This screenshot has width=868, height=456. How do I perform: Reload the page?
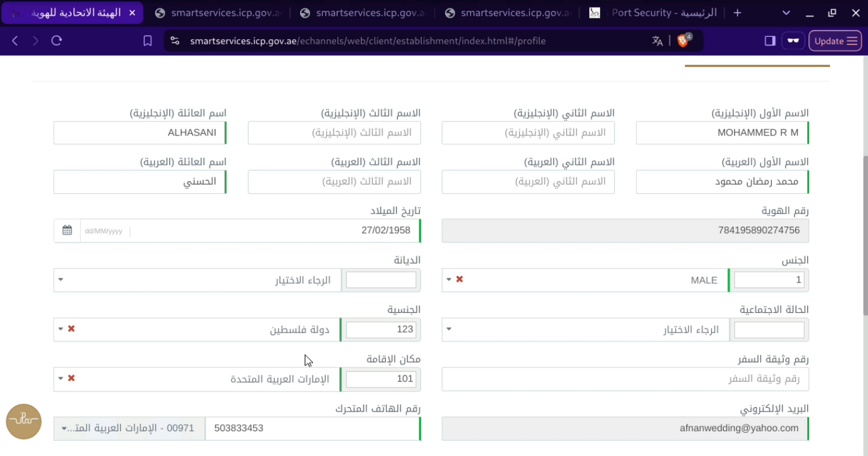point(56,41)
